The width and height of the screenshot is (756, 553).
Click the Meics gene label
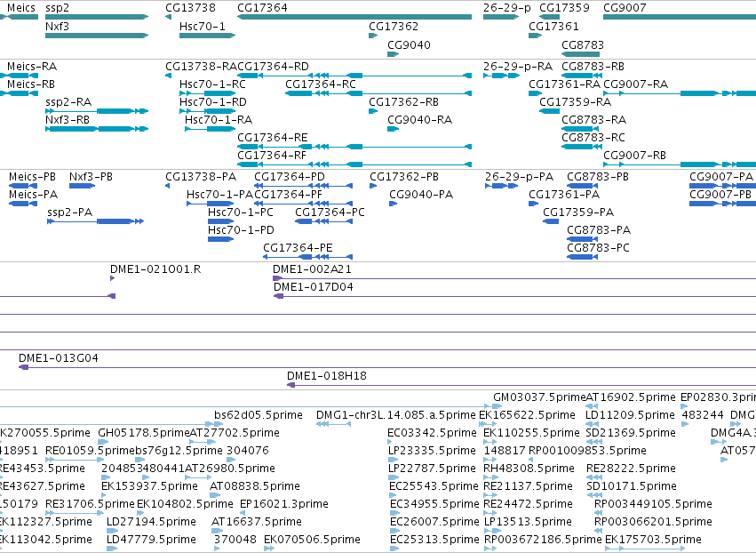[21, 8]
